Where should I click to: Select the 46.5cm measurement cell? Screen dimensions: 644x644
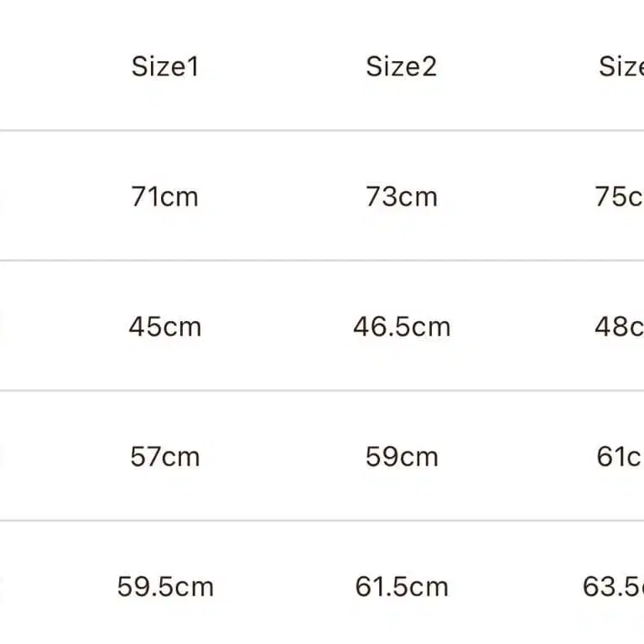[401, 326]
